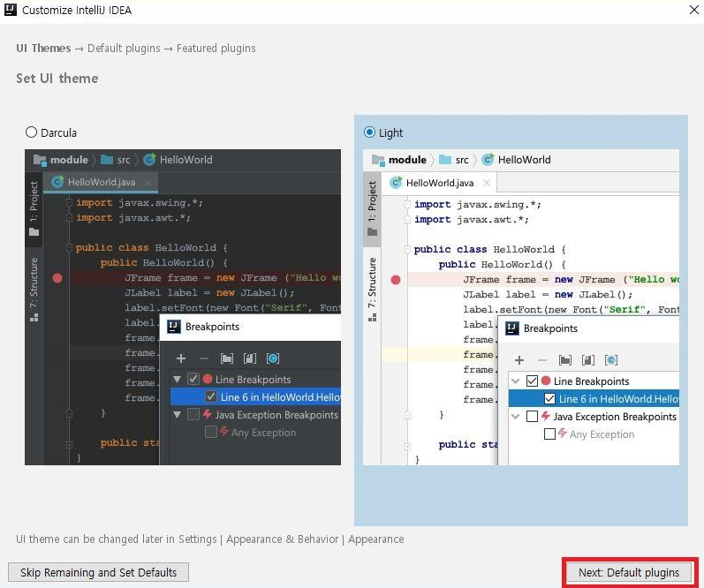Click the red breakpoint dot in Darcula preview gutter
This screenshot has width=704, height=588.
click(57, 278)
